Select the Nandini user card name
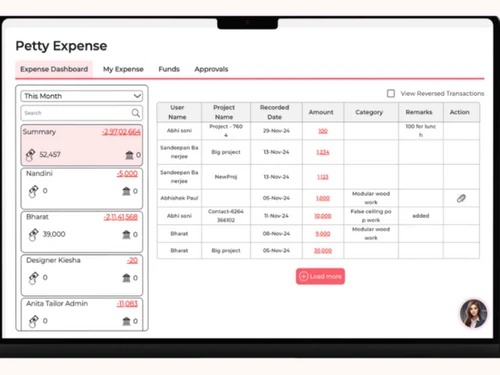Viewport: 500px width, 375px height. [x=39, y=173]
